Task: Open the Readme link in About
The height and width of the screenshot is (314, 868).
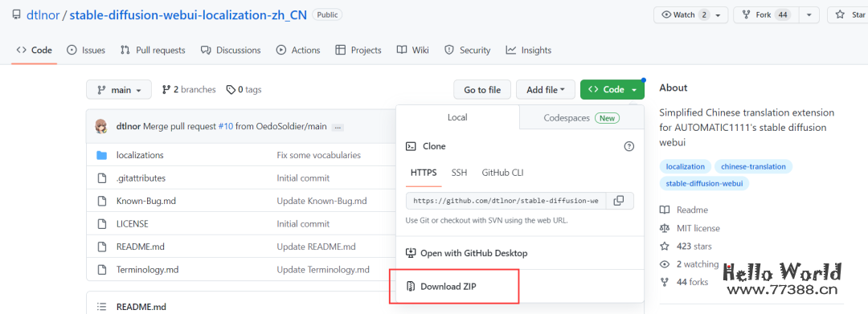Action: (684, 210)
